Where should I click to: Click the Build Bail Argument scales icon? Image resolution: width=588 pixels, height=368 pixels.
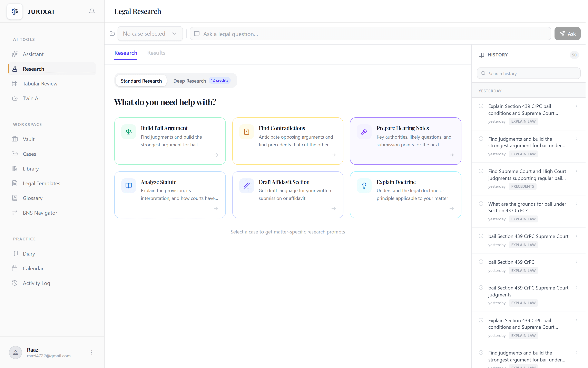coord(129,132)
